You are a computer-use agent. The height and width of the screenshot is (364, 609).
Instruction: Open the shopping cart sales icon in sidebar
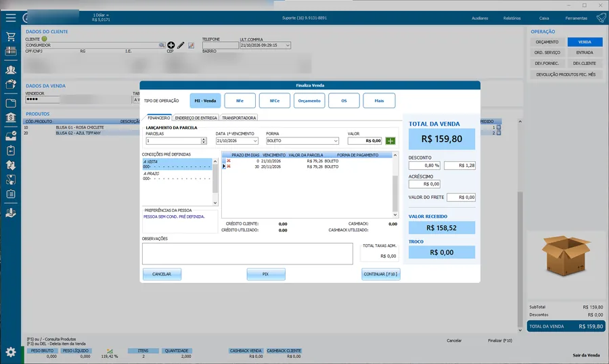pos(10,37)
